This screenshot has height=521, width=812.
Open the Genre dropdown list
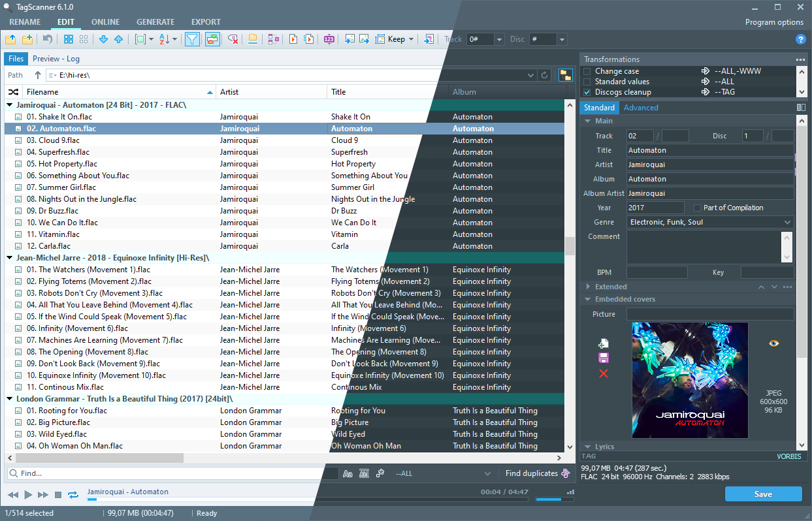[x=787, y=223]
